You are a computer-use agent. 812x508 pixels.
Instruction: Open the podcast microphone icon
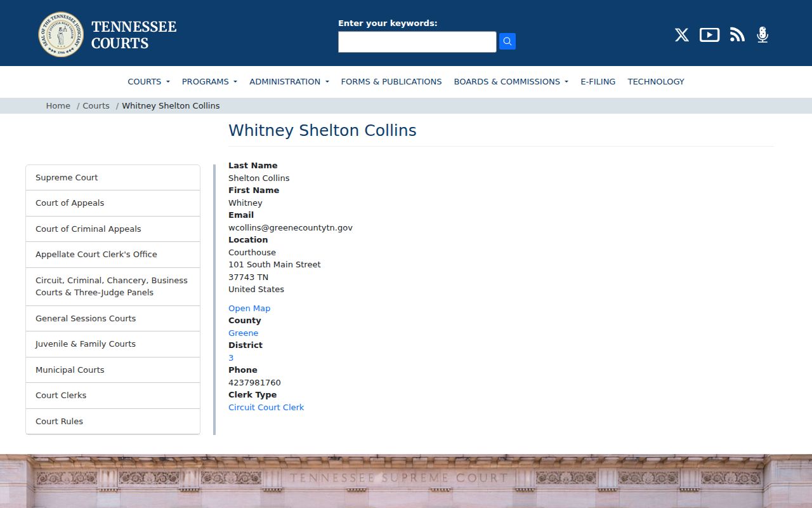click(x=763, y=35)
